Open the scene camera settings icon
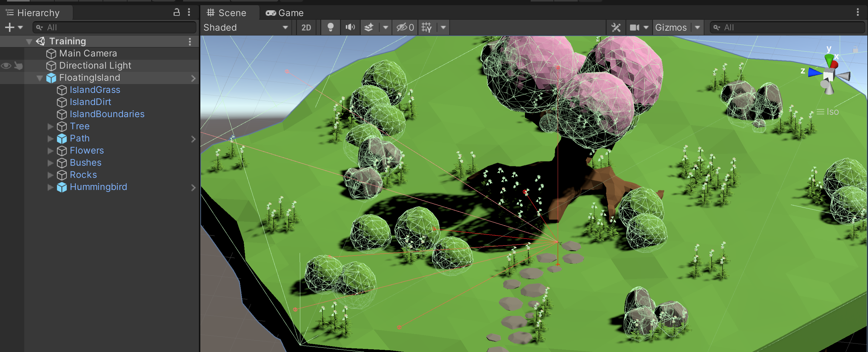 click(x=636, y=27)
